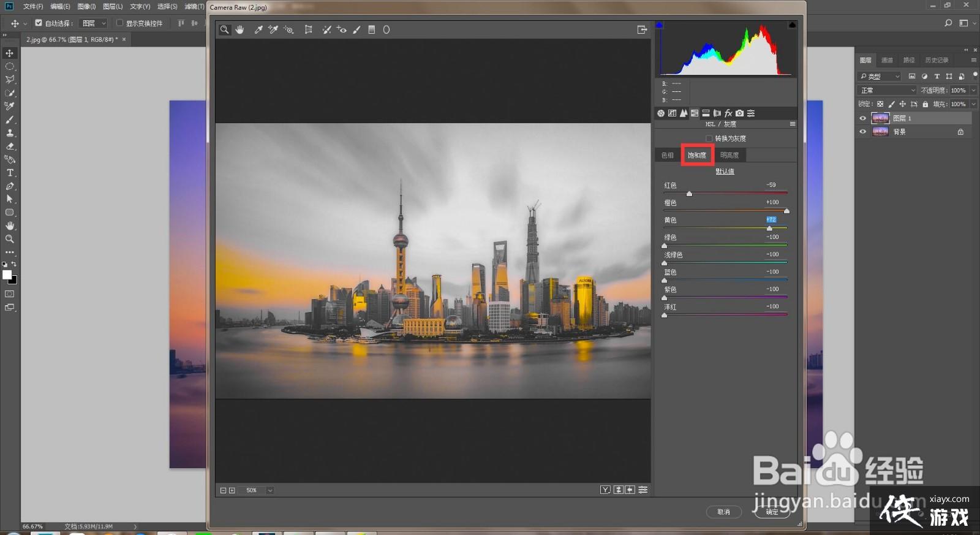This screenshot has width=980, height=535.
Task: Select the Red Eye Removal tool in Camera Raw
Action: [342, 29]
